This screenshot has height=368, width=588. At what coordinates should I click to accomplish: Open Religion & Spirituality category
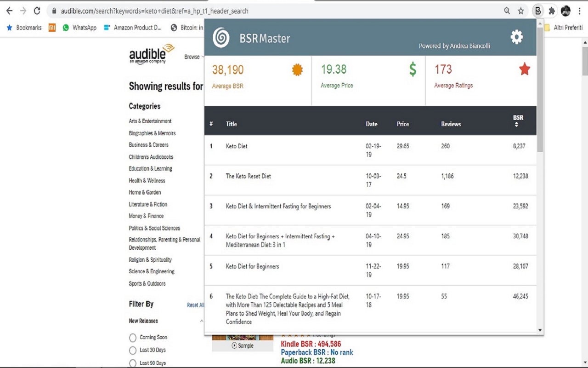(150, 260)
